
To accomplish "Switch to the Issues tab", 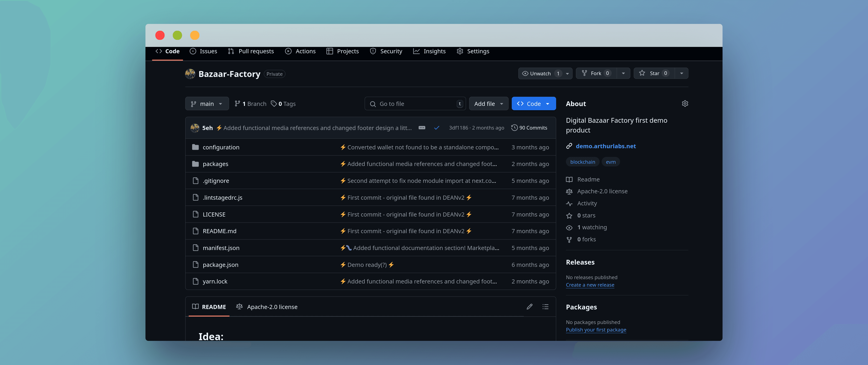I will (x=203, y=51).
